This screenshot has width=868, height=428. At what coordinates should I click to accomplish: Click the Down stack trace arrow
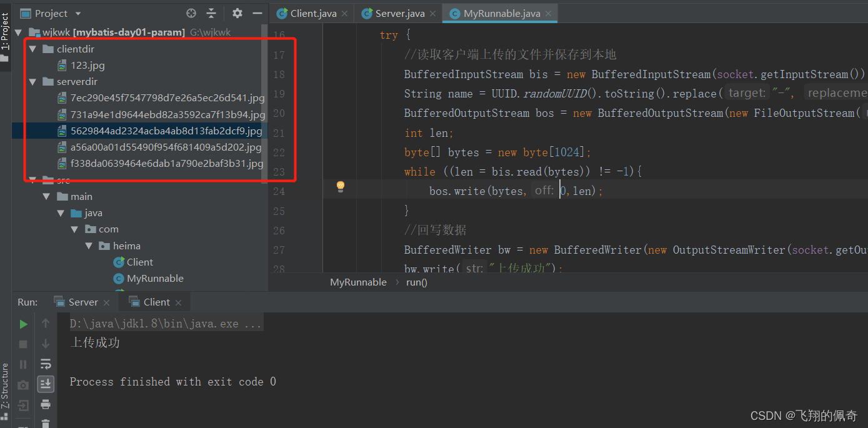[x=46, y=344]
